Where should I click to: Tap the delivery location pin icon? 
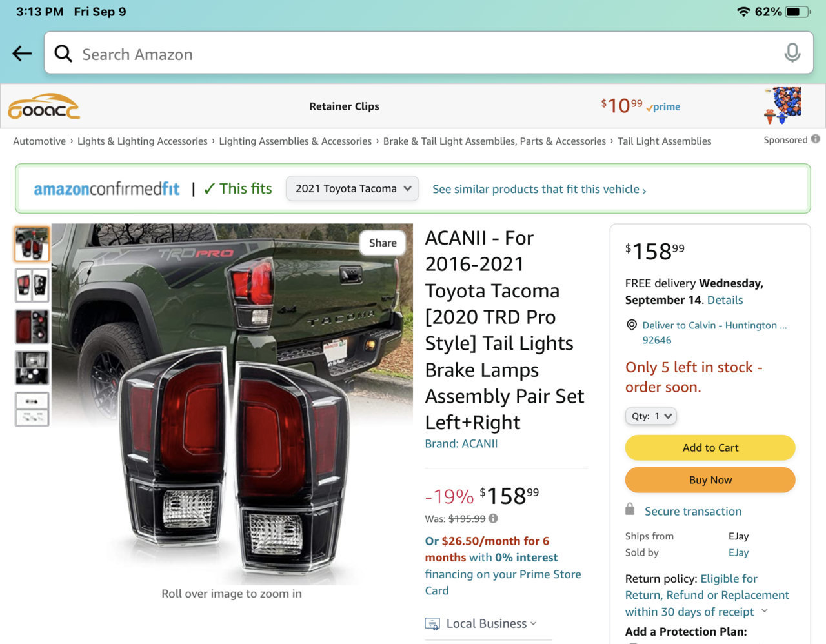[x=632, y=325]
